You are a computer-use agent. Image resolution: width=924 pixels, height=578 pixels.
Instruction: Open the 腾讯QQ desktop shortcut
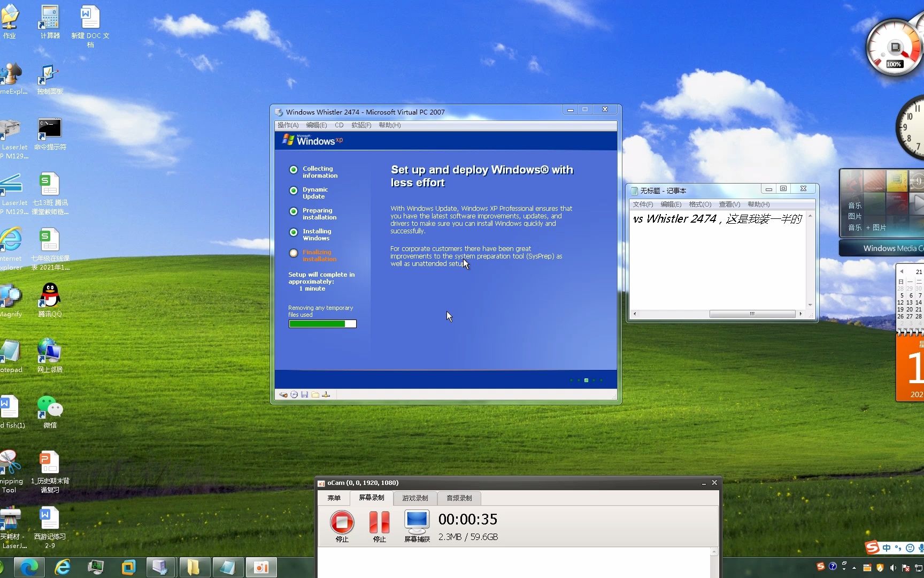(50, 300)
